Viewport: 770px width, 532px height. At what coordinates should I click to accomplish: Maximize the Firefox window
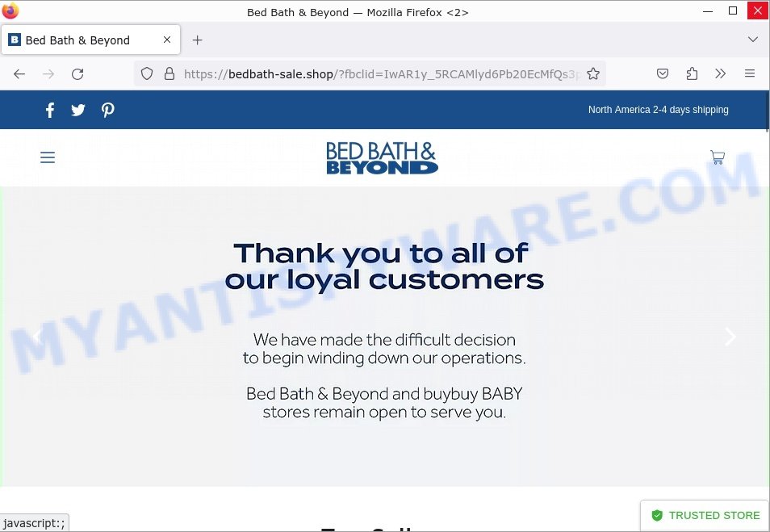(733, 10)
